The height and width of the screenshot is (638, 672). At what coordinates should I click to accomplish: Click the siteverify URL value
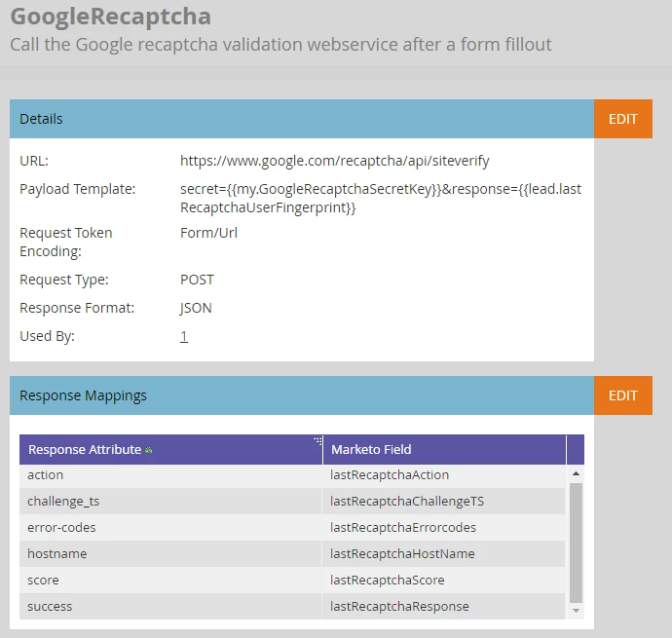[334, 161]
